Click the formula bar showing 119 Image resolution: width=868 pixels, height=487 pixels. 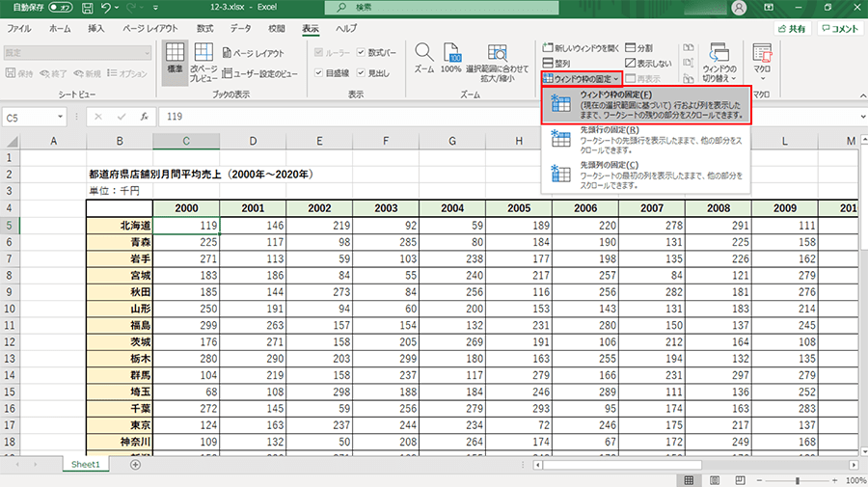click(509, 117)
